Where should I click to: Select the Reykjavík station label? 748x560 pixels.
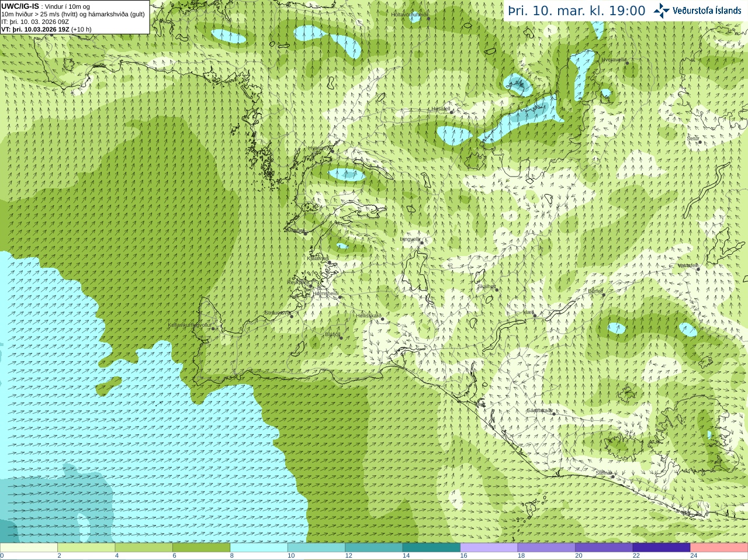pos(297,282)
